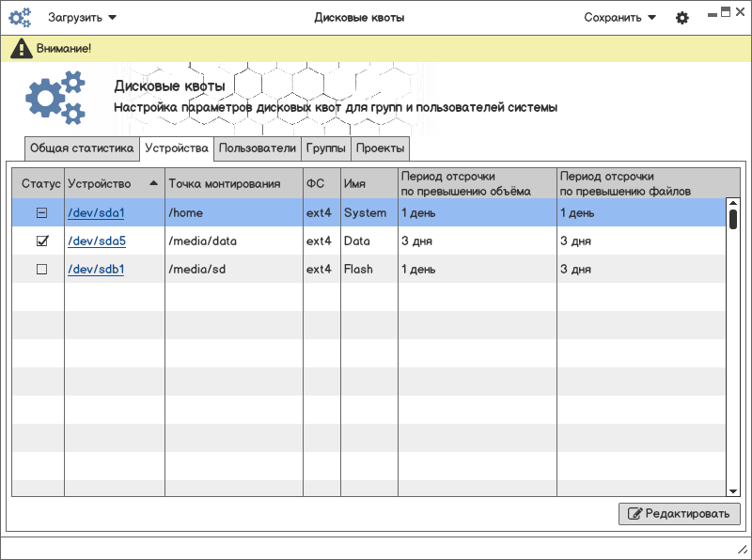This screenshot has height=560, width=752.
Task: Click the app gears icon in title bar
Action: (20, 17)
